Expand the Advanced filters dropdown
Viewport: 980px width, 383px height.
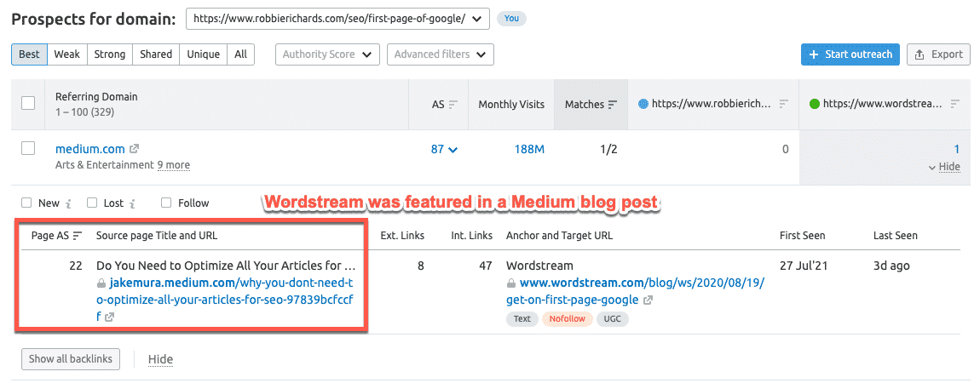(440, 54)
